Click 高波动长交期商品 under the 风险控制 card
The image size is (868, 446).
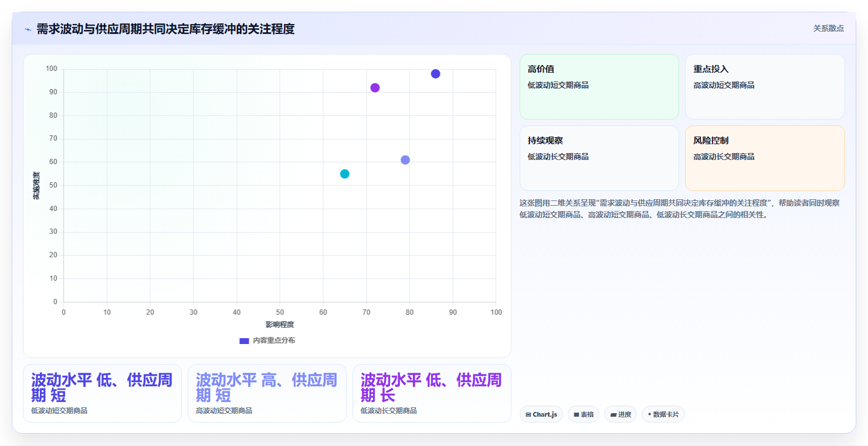[724, 156]
